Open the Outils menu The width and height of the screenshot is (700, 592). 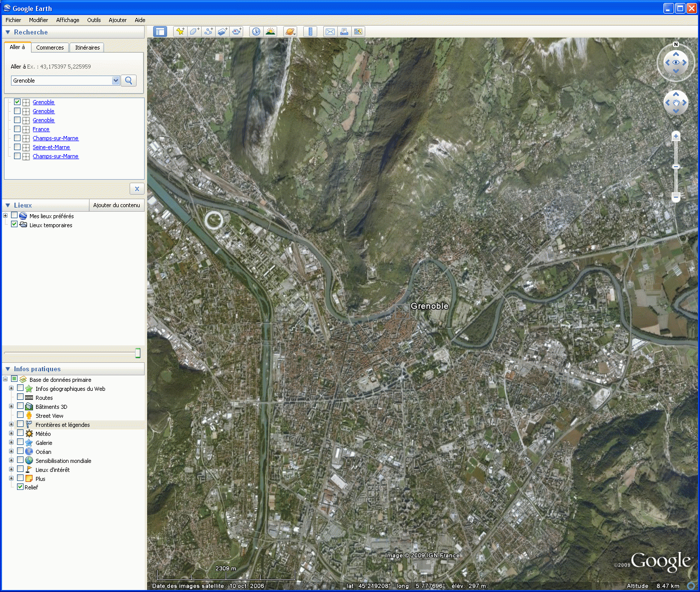click(x=94, y=20)
